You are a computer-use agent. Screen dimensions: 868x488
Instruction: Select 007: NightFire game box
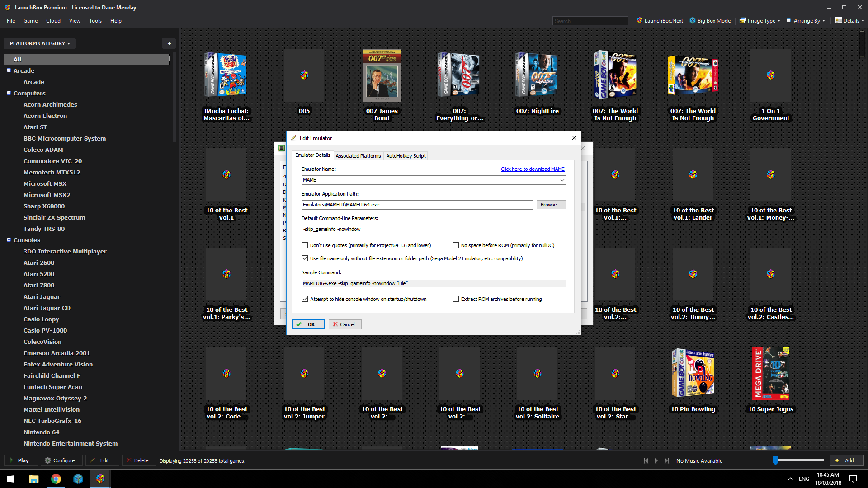coord(537,75)
